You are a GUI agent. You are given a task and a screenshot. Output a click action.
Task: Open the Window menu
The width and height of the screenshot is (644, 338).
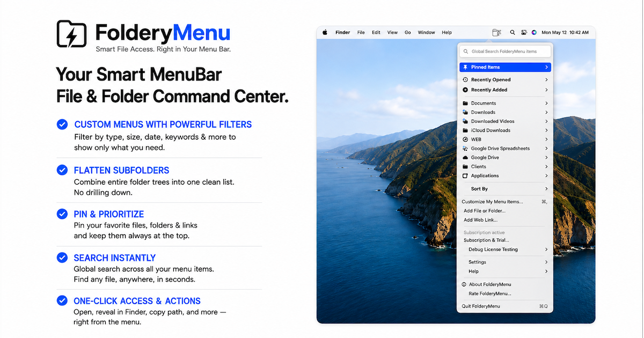click(427, 32)
